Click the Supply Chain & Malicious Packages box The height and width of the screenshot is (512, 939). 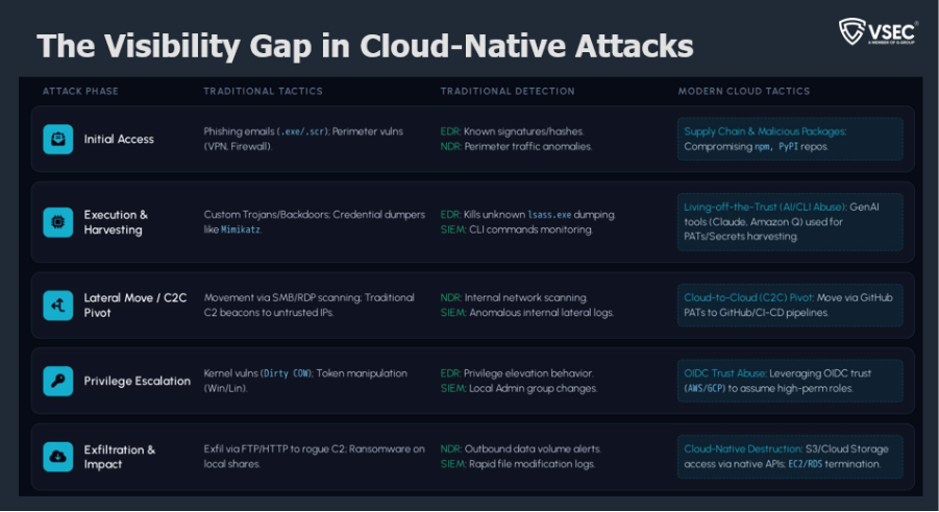pos(790,139)
